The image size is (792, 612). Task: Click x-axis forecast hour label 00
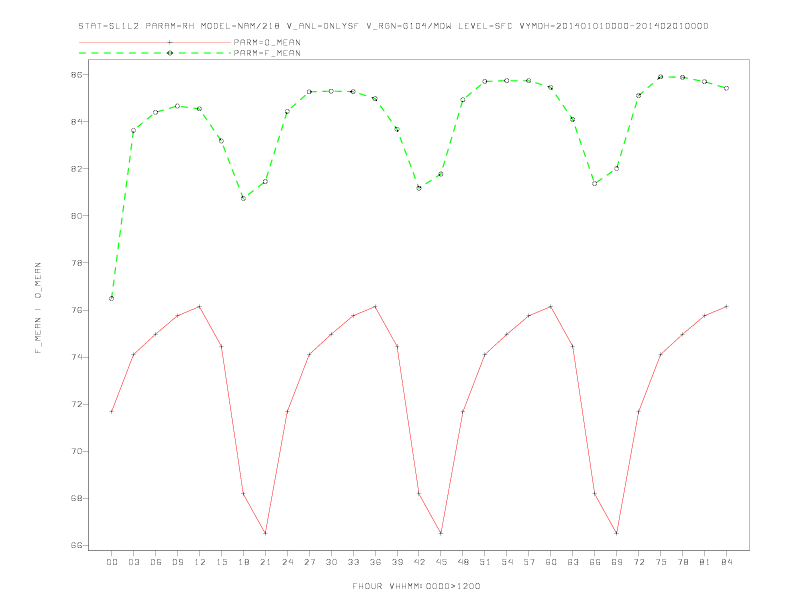[x=112, y=562]
